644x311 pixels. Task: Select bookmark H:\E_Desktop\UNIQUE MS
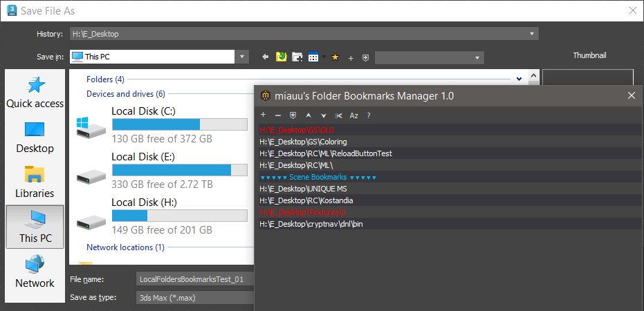pos(450,189)
